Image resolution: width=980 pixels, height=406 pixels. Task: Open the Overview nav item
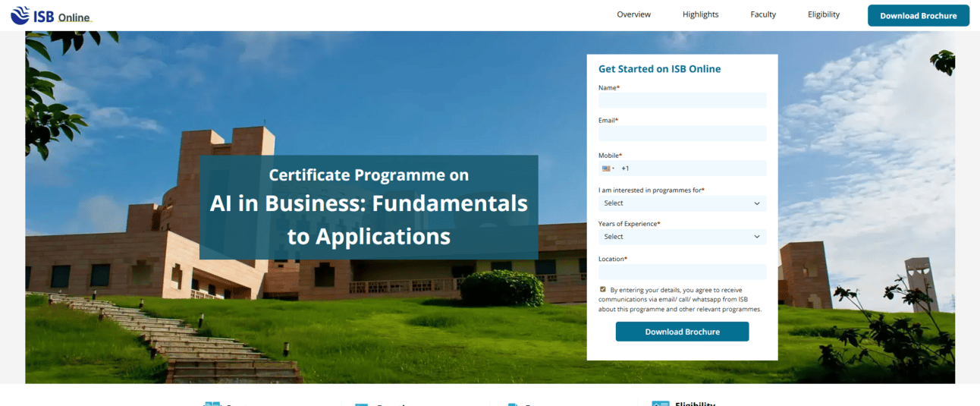coord(633,14)
